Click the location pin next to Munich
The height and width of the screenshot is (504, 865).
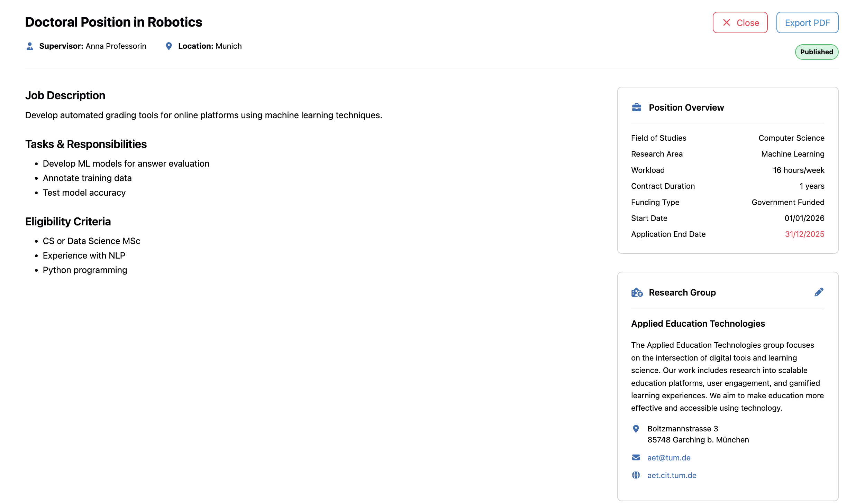pyautogui.click(x=169, y=45)
